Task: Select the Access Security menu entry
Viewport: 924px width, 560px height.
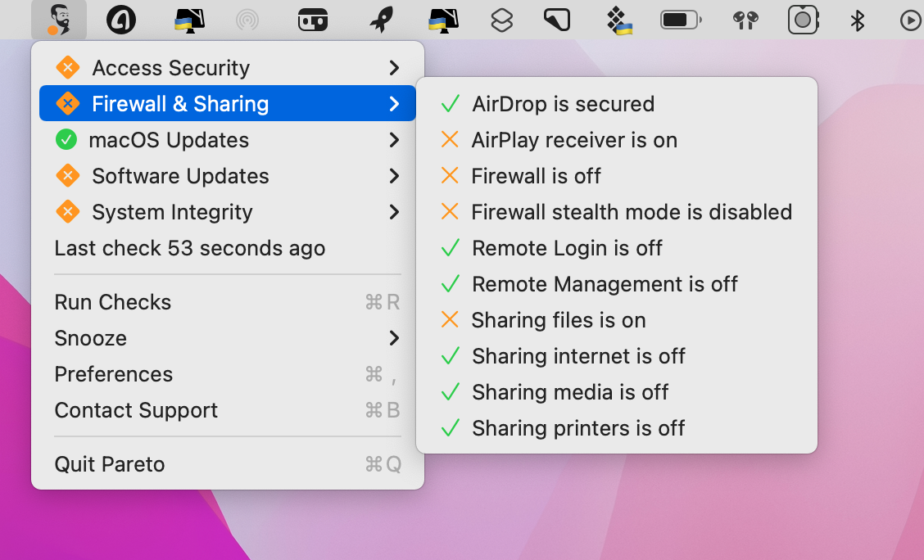Action: coord(228,68)
